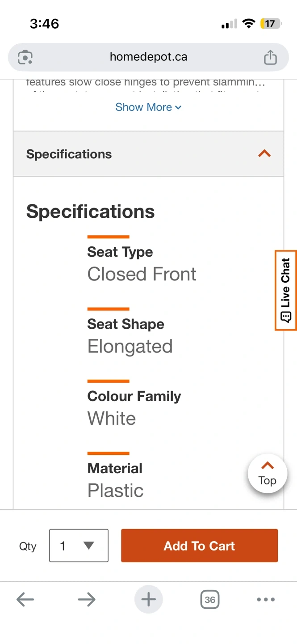297x644 pixels.
Task: Open Live Chat side tab
Action: pyautogui.click(x=286, y=290)
